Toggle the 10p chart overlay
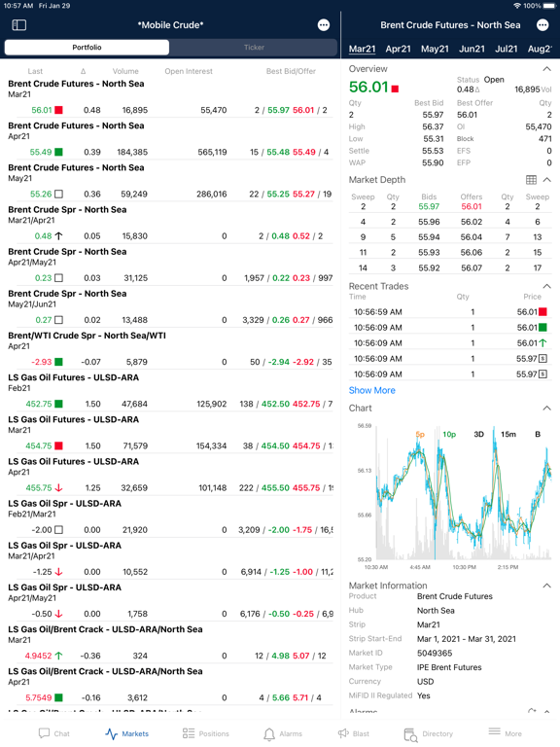This screenshot has width=560, height=747. click(x=449, y=434)
